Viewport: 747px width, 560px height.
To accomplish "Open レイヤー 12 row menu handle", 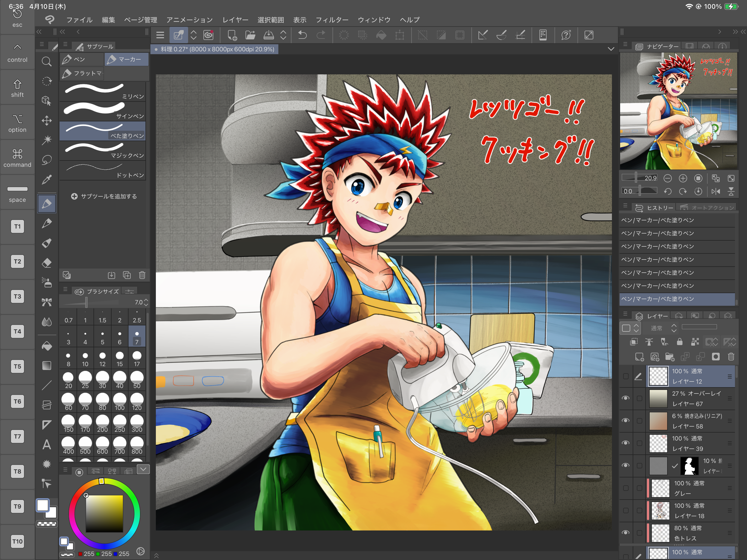I will (x=730, y=376).
